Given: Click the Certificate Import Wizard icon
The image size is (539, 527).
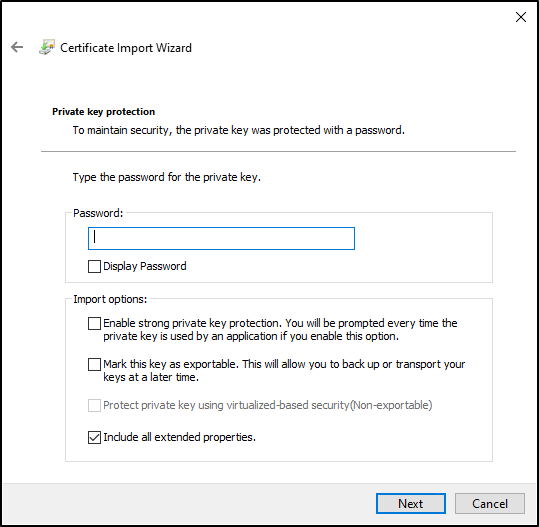Looking at the screenshot, I should tap(47, 47).
